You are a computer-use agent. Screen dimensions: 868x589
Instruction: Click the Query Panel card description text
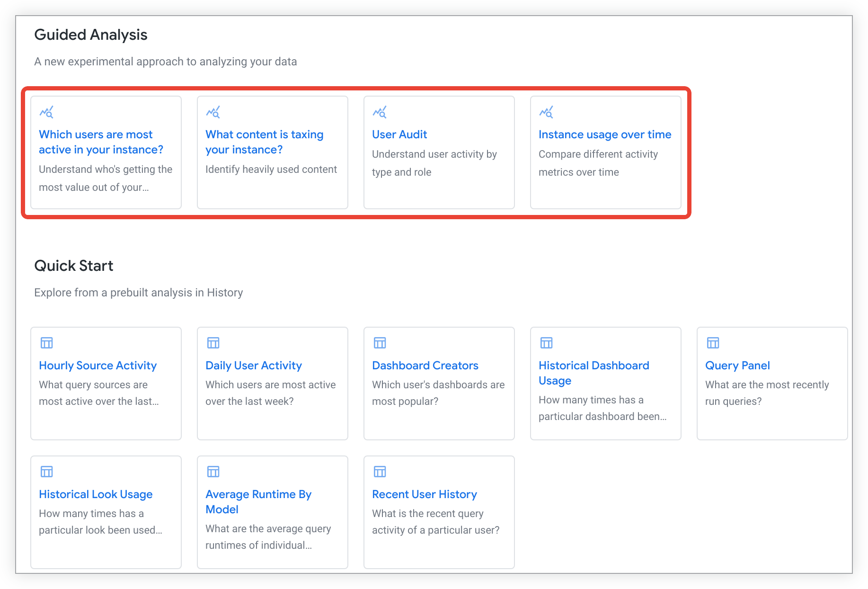click(x=767, y=393)
